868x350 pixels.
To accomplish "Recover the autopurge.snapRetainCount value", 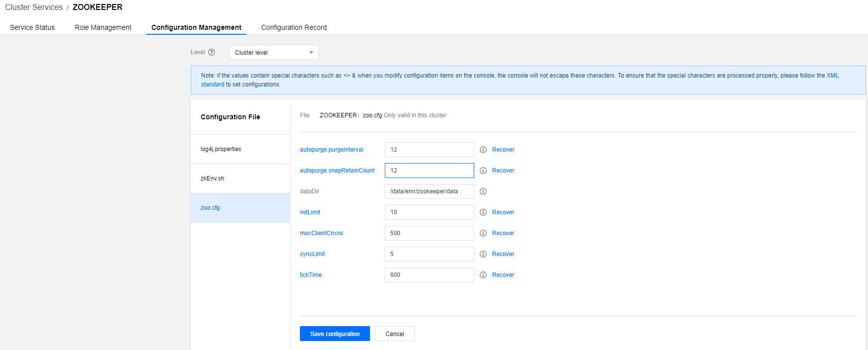I will [x=503, y=171].
